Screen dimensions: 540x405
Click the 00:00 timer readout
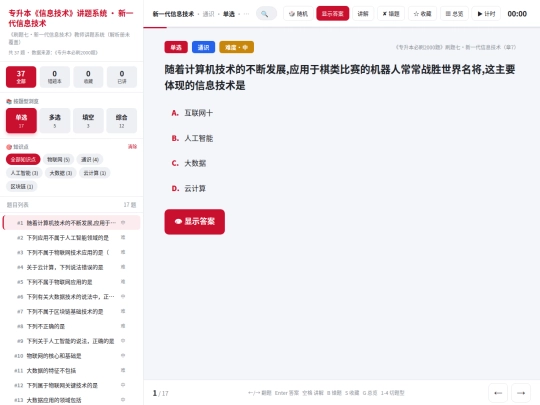(517, 14)
